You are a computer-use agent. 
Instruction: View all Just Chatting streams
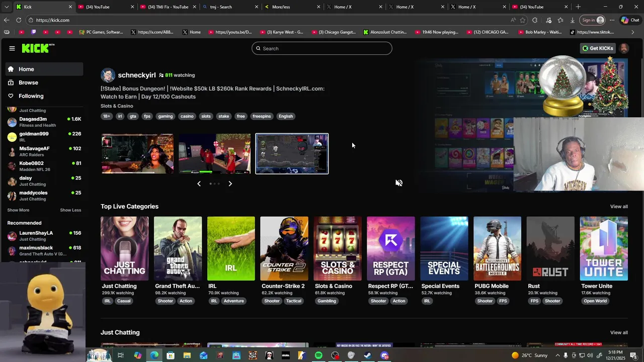tap(619, 333)
